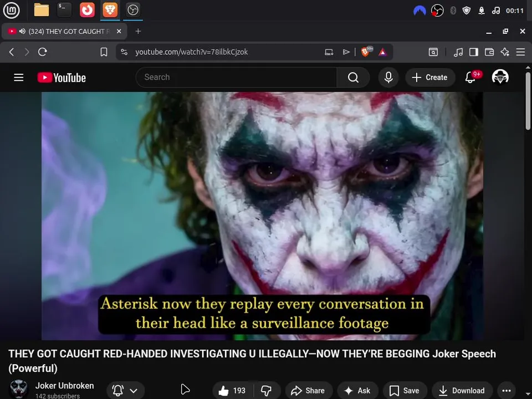The width and height of the screenshot is (532, 399).
Task: Open Brave Rewards triangle icon
Action: (x=382, y=52)
